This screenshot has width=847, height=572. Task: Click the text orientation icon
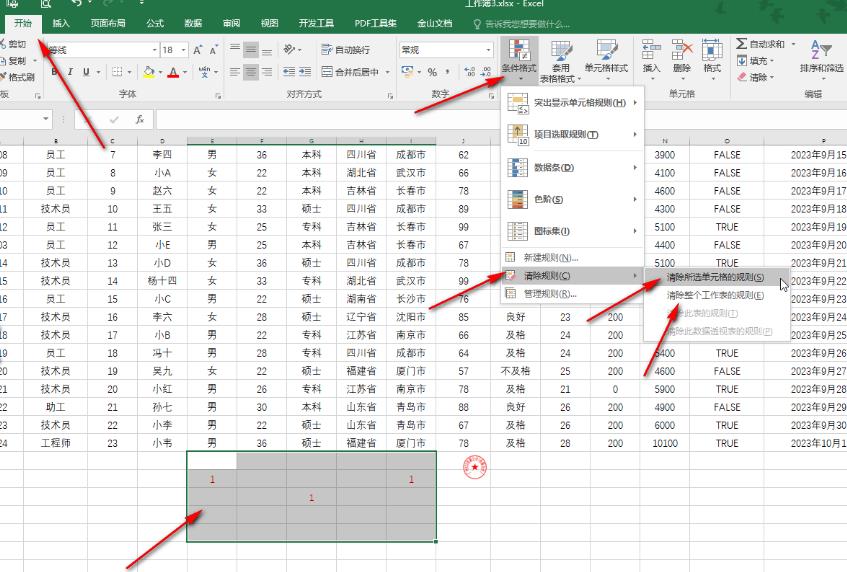pyautogui.click(x=289, y=50)
